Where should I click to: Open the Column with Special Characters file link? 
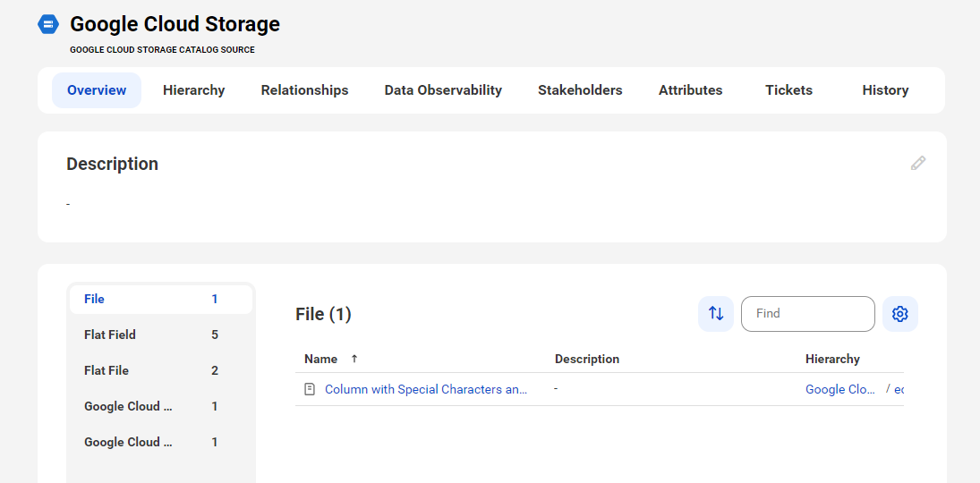pyautogui.click(x=426, y=389)
